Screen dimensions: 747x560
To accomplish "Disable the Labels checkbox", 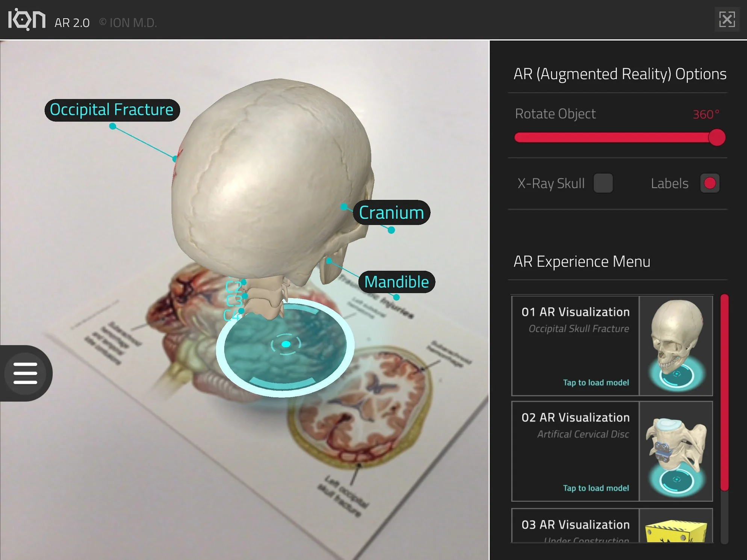I will tap(710, 183).
